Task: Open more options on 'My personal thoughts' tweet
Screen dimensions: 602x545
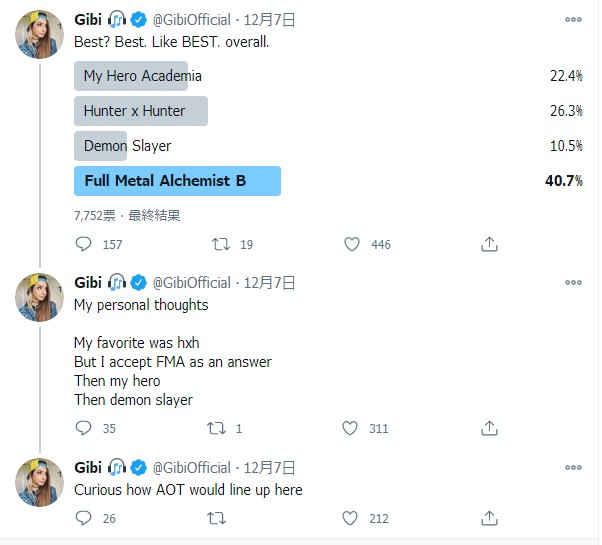Action: click(573, 283)
